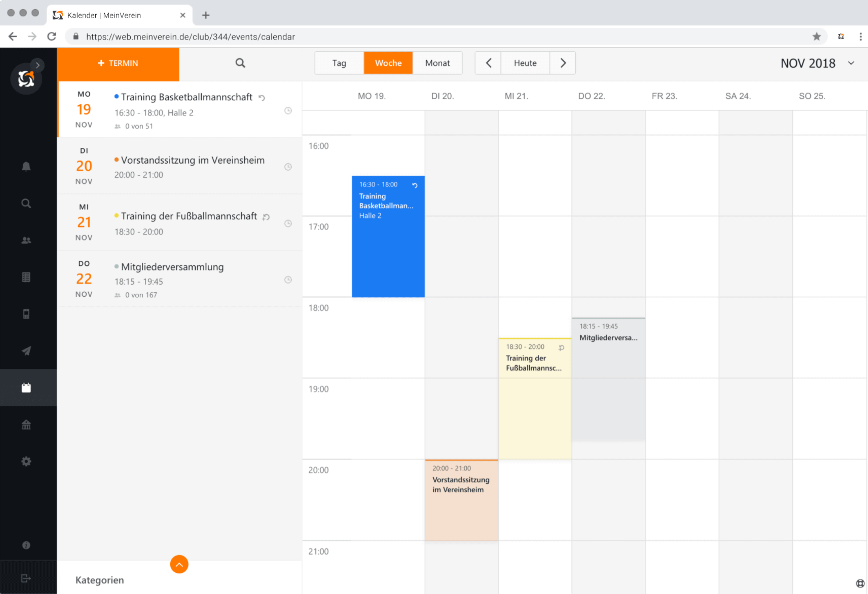Click the DI 20. column header
The width and height of the screenshot is (868, 594).
(442, 96)
